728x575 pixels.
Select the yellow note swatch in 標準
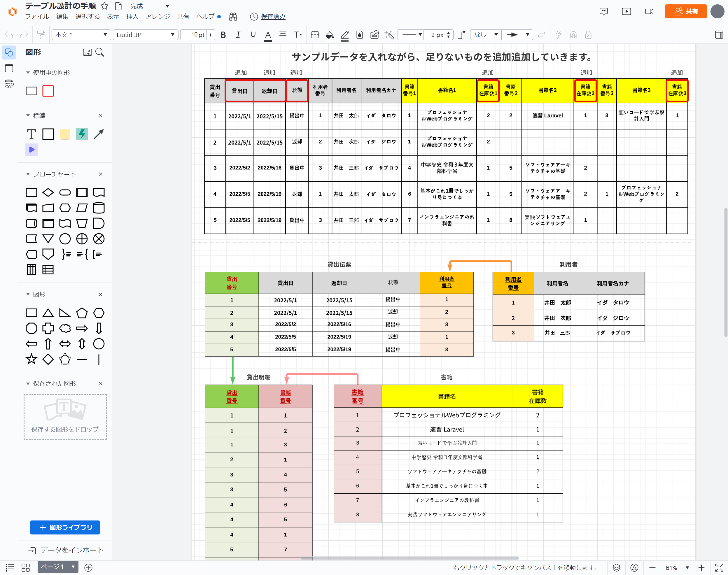coord(65,134)
